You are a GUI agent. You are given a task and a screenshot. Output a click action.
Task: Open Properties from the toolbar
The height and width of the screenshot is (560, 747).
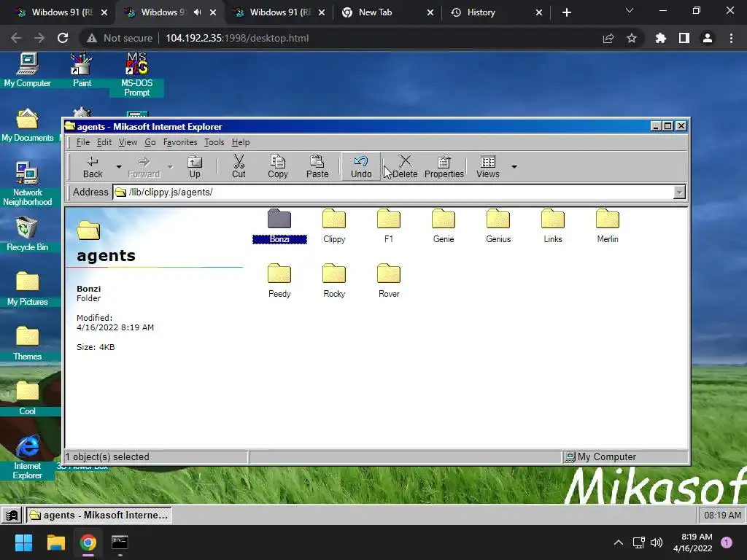click(x=444, y=167)
